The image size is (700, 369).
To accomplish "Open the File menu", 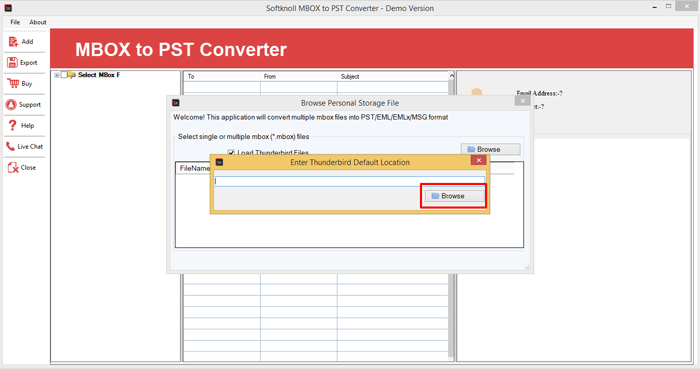I will tap(15, 22).
